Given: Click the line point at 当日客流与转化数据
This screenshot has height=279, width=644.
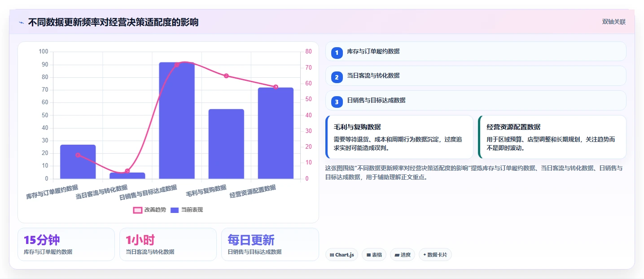Looking at the screenshot, I should 127,171.
